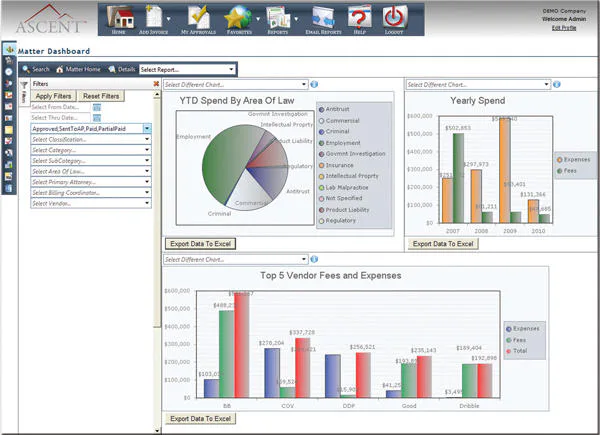Go to Home in the top toolbar
This screenshot has height=435, width=600.
tap(121, 18)
